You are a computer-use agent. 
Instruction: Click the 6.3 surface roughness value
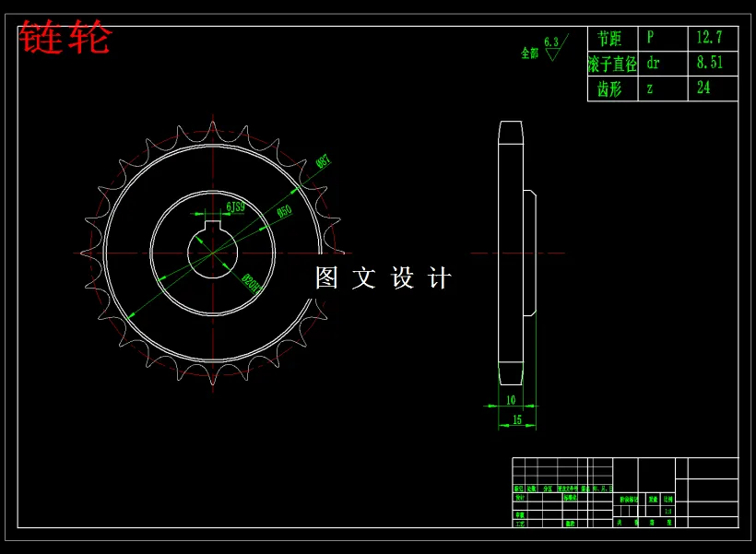point(551,42)
